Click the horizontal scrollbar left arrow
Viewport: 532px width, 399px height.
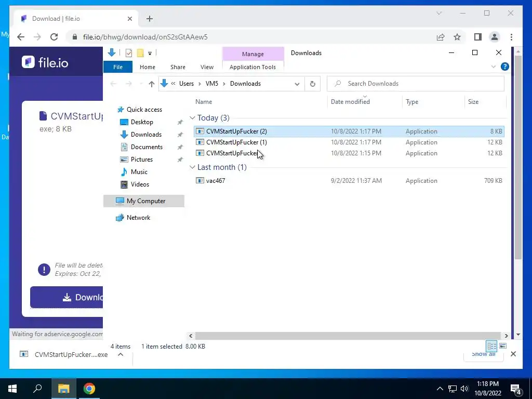click(x=191, y=336)
